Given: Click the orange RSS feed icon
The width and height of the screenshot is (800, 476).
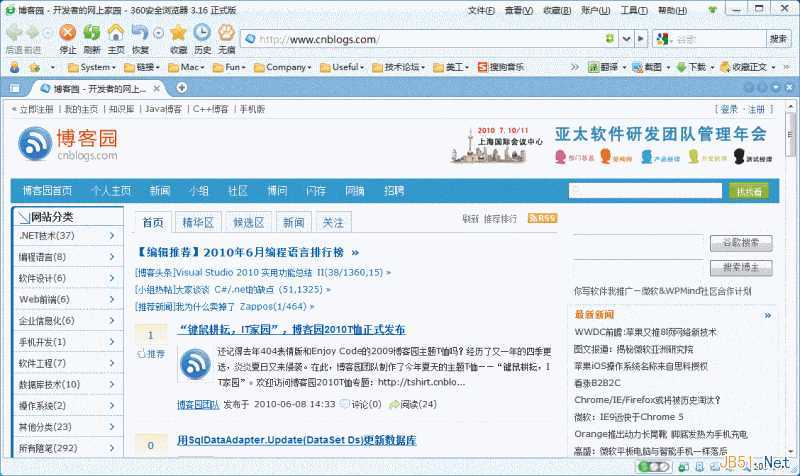Looking at the screenshot, I should pyautogui.click(x=542, y=218).
